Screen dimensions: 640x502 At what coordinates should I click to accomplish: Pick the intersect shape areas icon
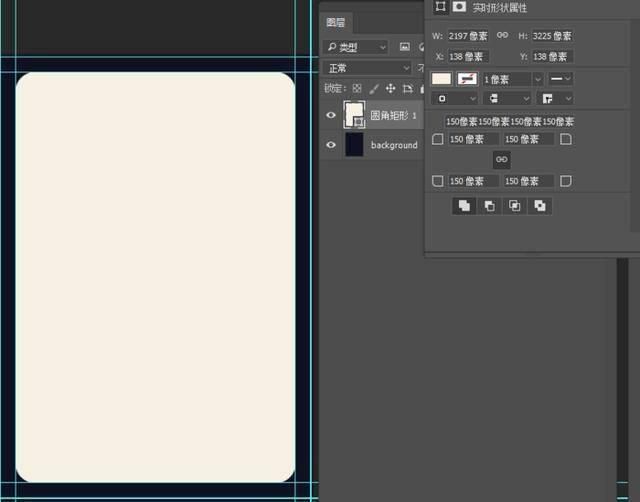point(514,206)
